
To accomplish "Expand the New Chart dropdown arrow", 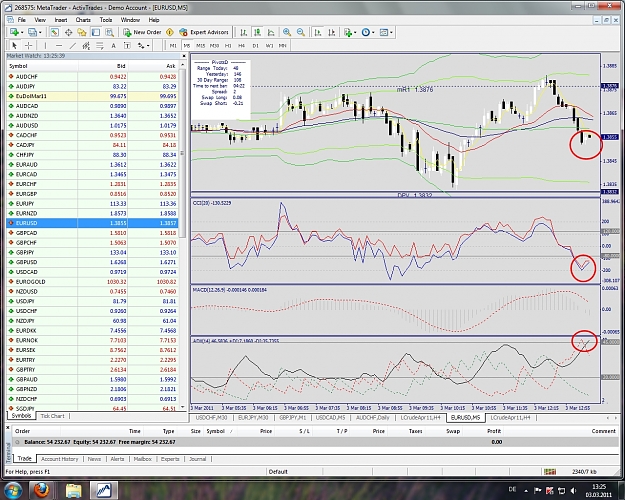I will pyautogui.click(x=22, y=32).
